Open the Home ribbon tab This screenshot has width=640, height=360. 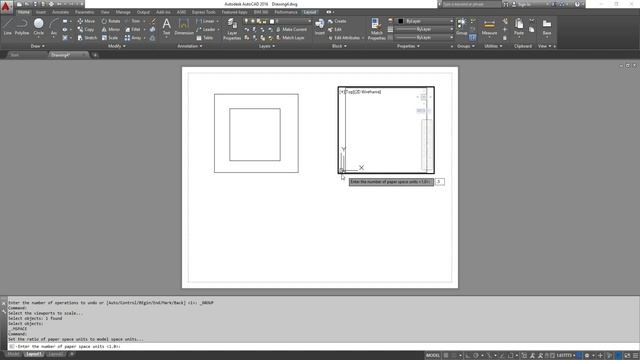pos(24,12)
